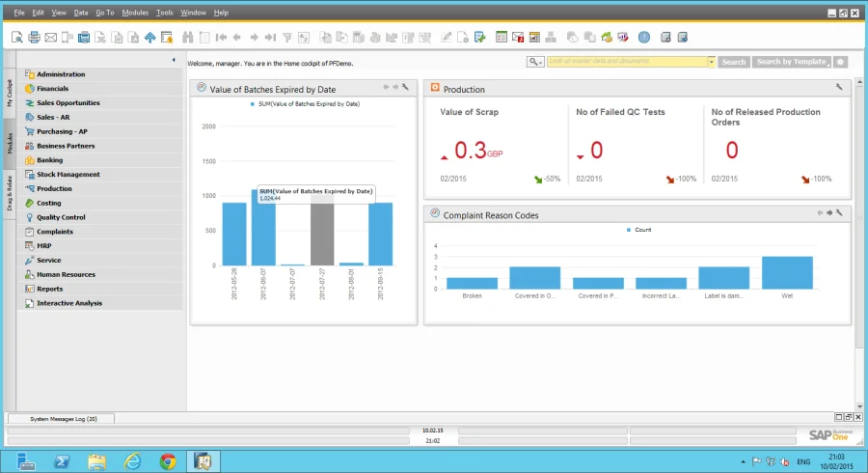
Task: Click the Fax toolbar icon
Action: 84,37
